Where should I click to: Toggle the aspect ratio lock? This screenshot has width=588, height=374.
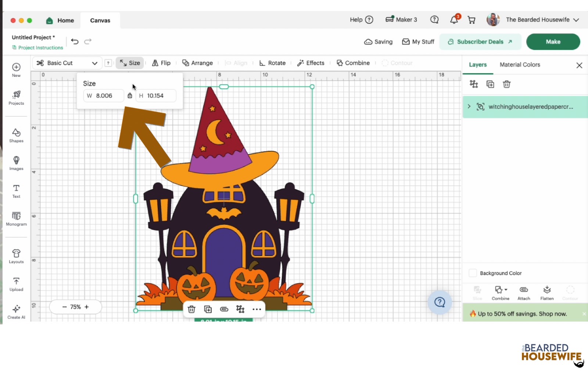pyautogui.click(x=130, y=96)
